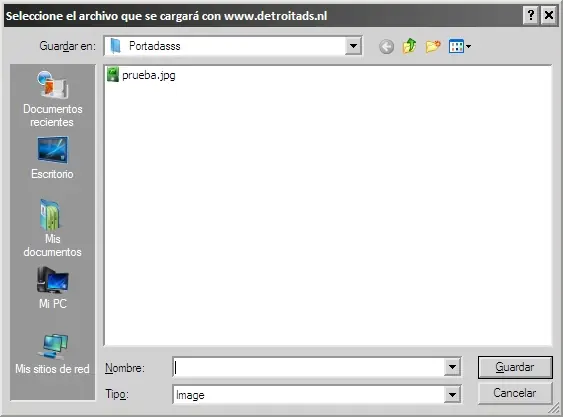Click the Portadasss folder name text
This screenshot has height=417, width=563.
155,46
